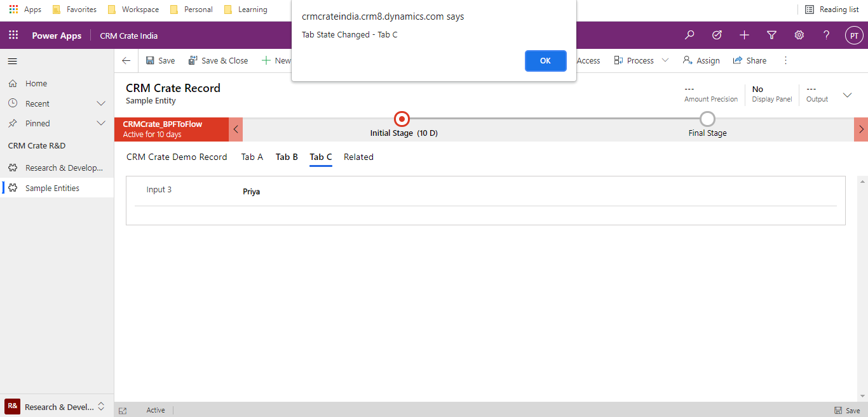Image resolution: width=868 pixels, height=417 pixels.
Task: Switch to Tab A
Action: 252,157
